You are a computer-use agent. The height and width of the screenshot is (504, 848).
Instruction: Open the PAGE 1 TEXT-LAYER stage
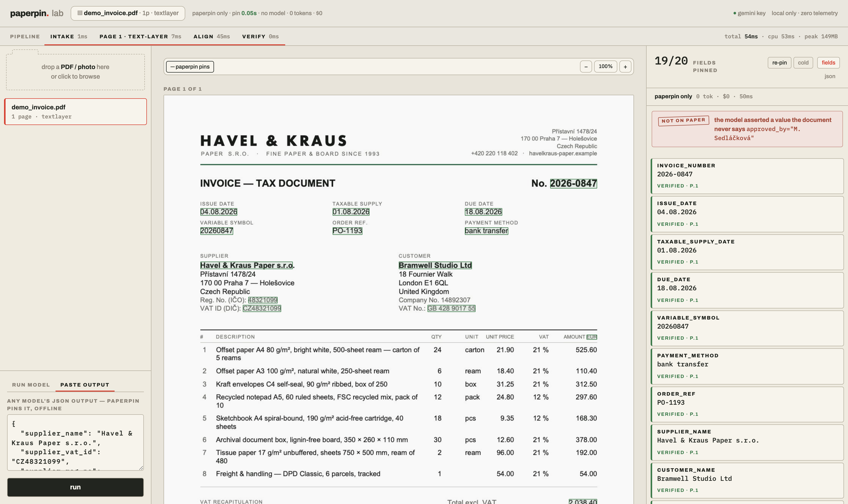pyautogui.click(x=140, y=36)
